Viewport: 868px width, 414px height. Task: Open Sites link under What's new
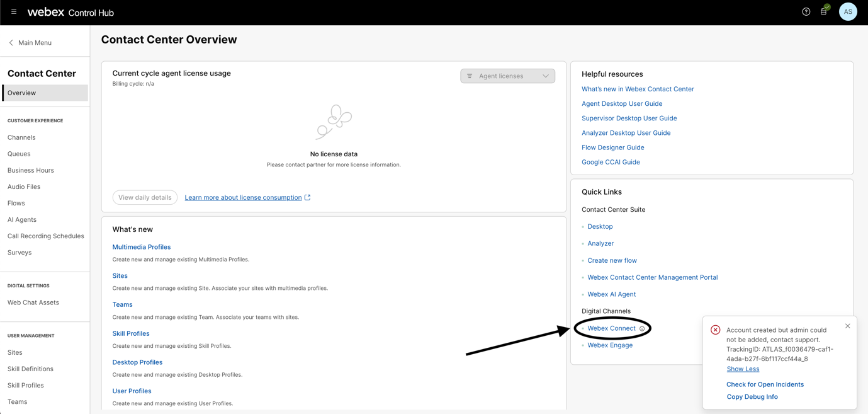pos(120,276)
